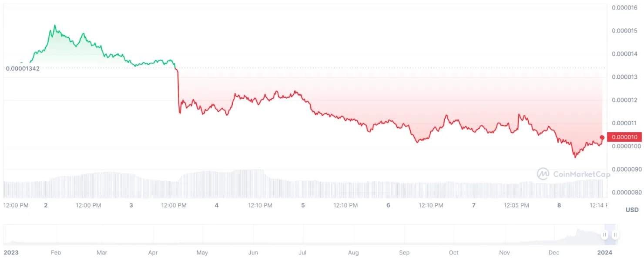Jump navigator to Feb

[55, 253]
